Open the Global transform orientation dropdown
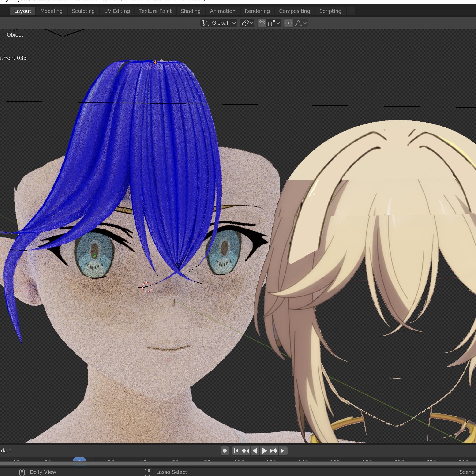476x476 pixels. point(219,23)
